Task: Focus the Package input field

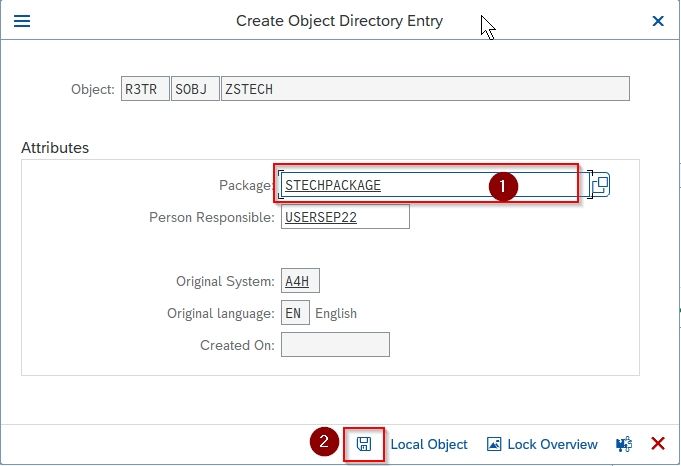Action: [433, 185]
